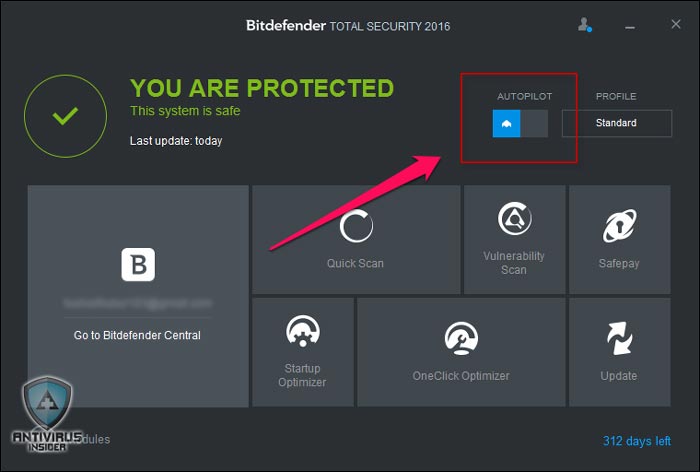Run OneClick Optimizer speedometer icon
The width and height of the screenshot is (700, 472).
coord(461,338)
